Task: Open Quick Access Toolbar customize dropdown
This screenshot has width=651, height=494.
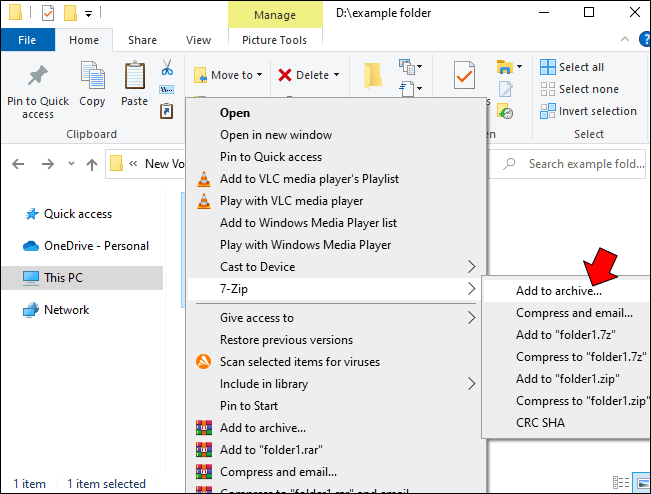Action: [x=88, y=14]
